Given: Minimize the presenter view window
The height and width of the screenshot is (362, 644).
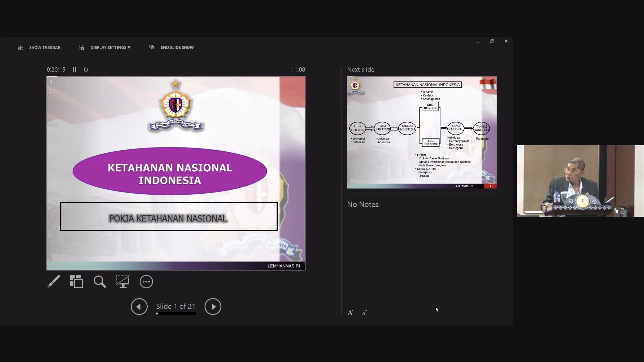Looking at the screenshot, I should pos(478,41).
